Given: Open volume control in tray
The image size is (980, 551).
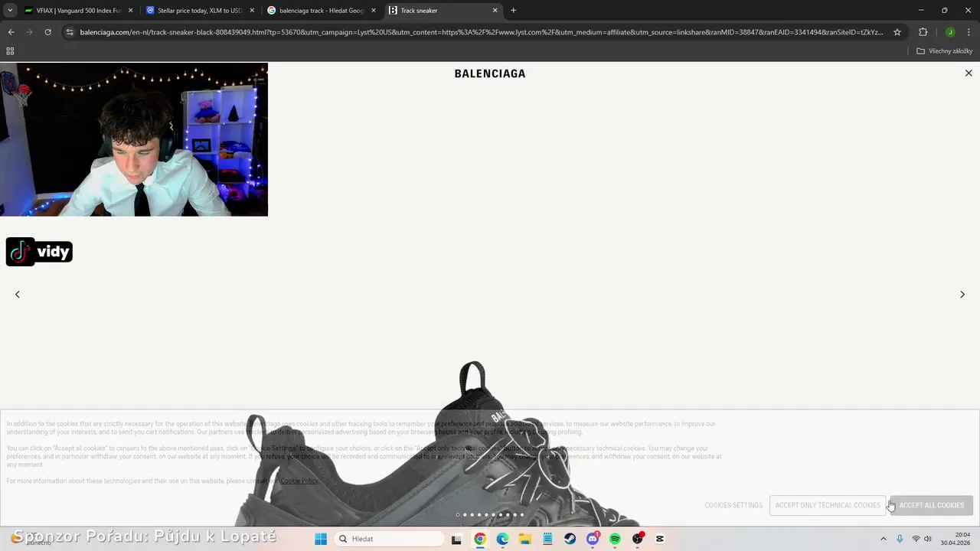Looking at the screenshot, I should point(928,539).
